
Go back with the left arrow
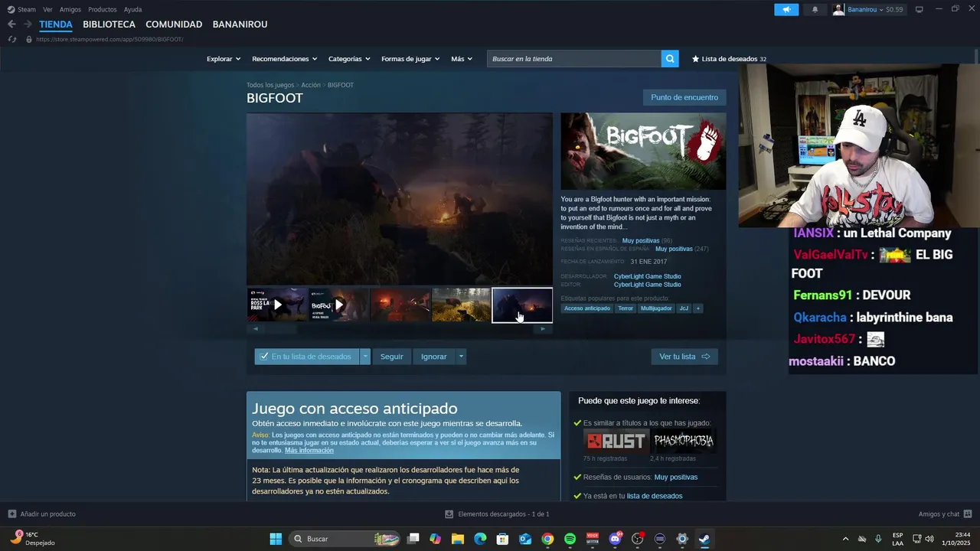(11, 24)
